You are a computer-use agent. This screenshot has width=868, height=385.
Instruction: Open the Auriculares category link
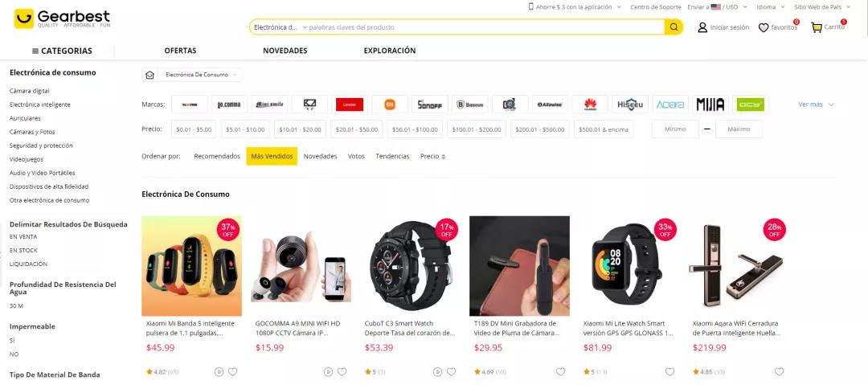point(25,118)
